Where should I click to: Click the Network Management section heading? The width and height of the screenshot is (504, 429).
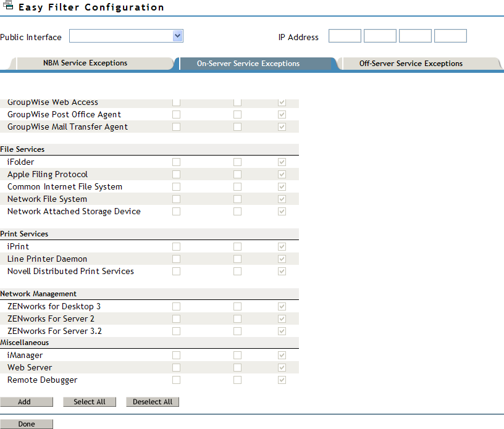point(38,294)
